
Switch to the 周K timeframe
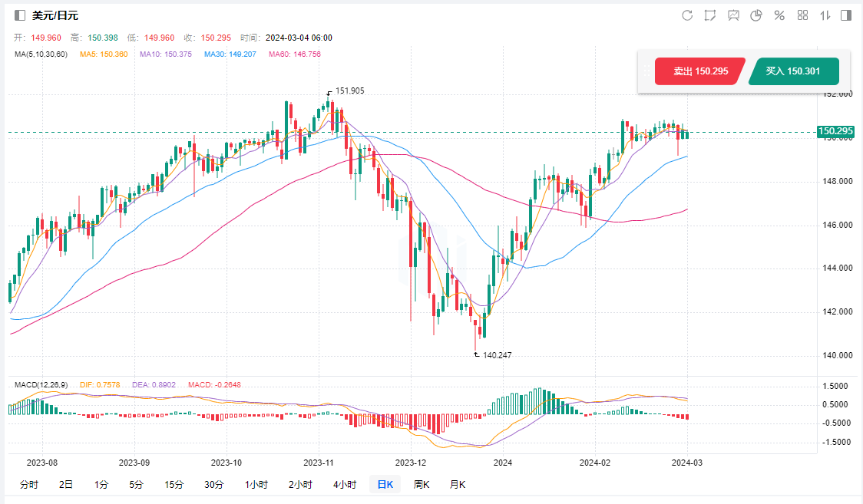(422, 484)
